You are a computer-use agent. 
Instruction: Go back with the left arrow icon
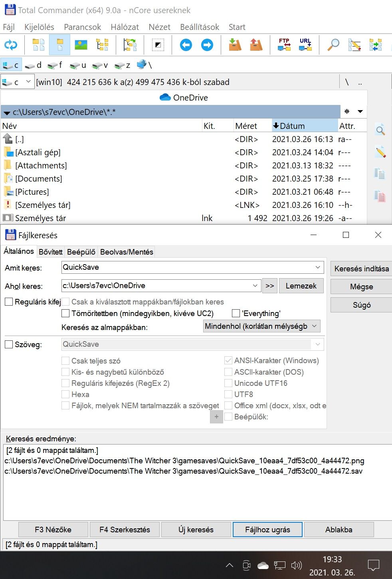point(186,45)
